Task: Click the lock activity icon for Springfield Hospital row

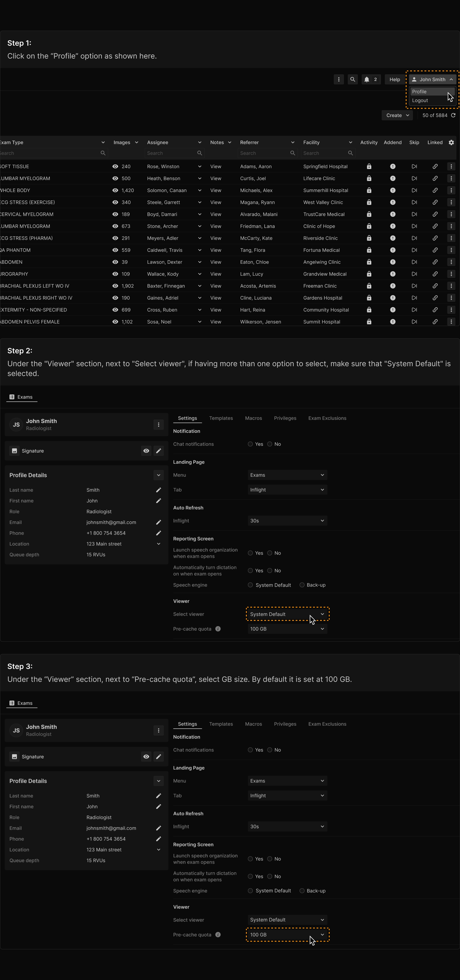Action: tap(369, 167)
